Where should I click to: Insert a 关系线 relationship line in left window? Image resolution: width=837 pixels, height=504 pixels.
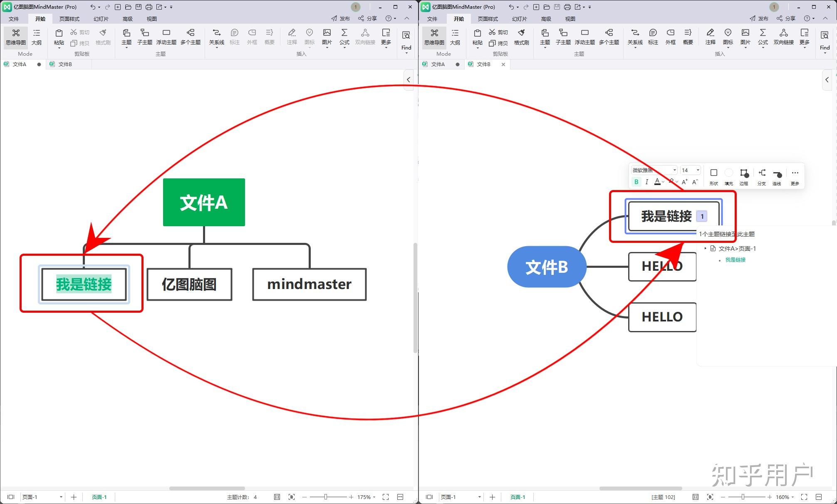click(216, 36)
